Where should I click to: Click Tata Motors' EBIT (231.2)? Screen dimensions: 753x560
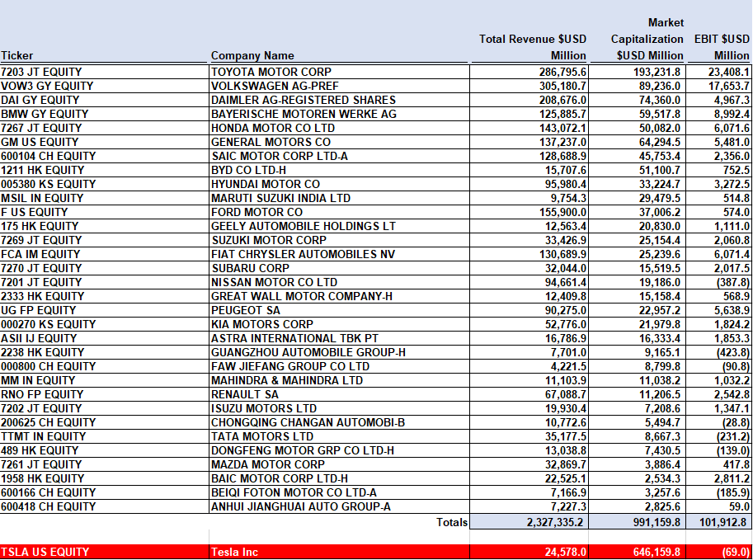coord(733,436)
